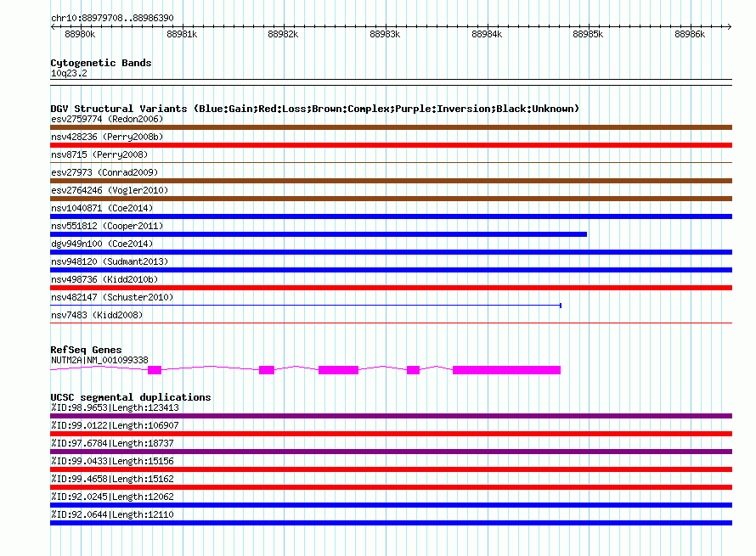Select the %ID:99.0122|Length:106907 label
The width and height of the screenshot is (756, 556).
115,425
